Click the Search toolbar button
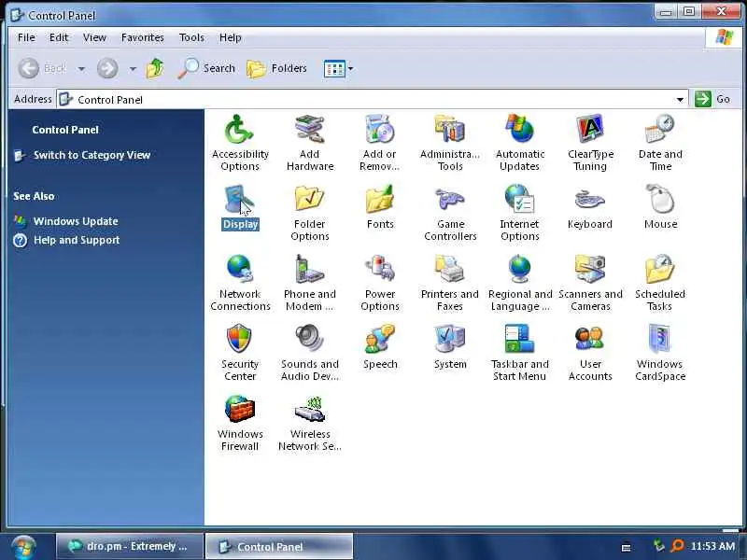747x560 pixels. (x=206, y=68)
